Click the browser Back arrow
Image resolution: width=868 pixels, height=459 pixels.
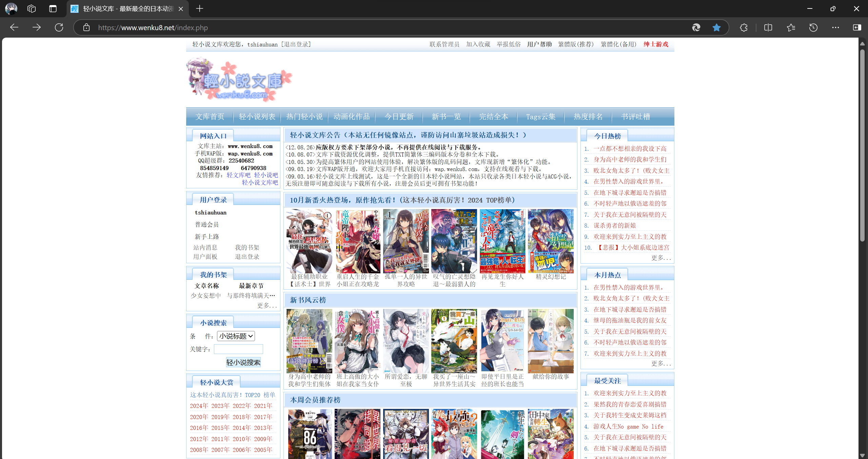14,27
